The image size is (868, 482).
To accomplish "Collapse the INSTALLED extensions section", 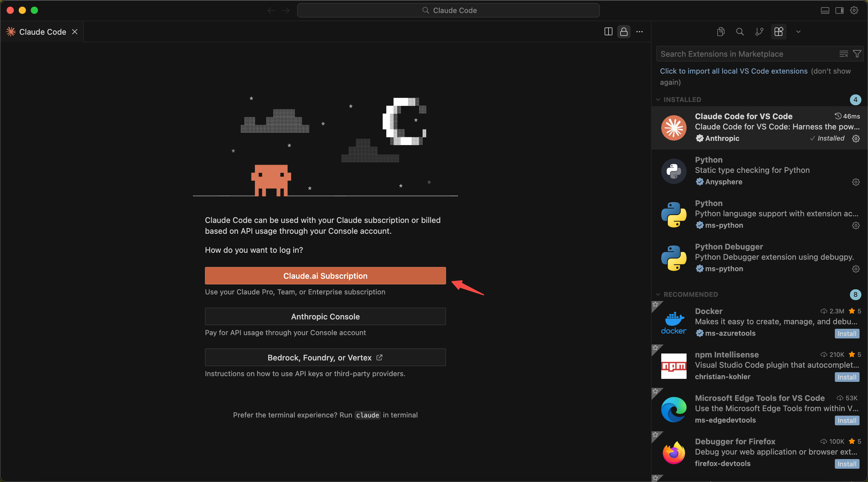I will (682, 100).
